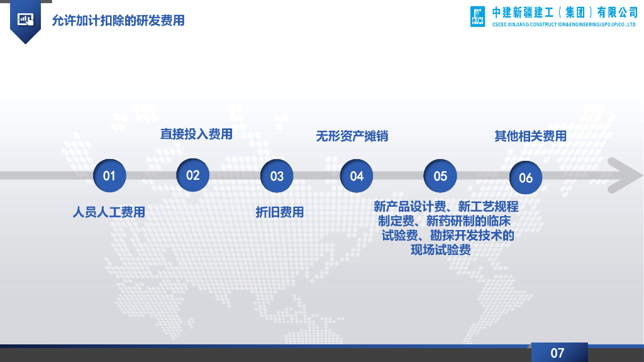The width and height of the screenshot is (644, 362).
Task: Click the gray arrowhead ending the timeline
Action: [625, 175]
